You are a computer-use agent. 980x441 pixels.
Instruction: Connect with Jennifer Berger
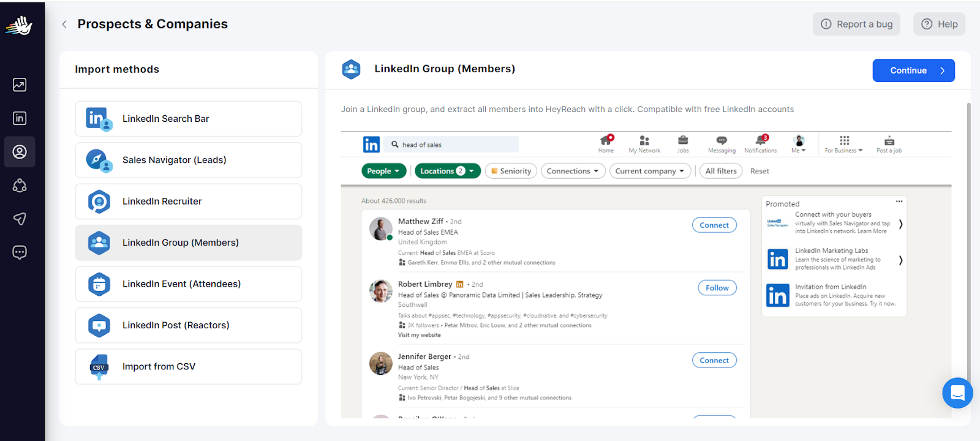point(714,361)
